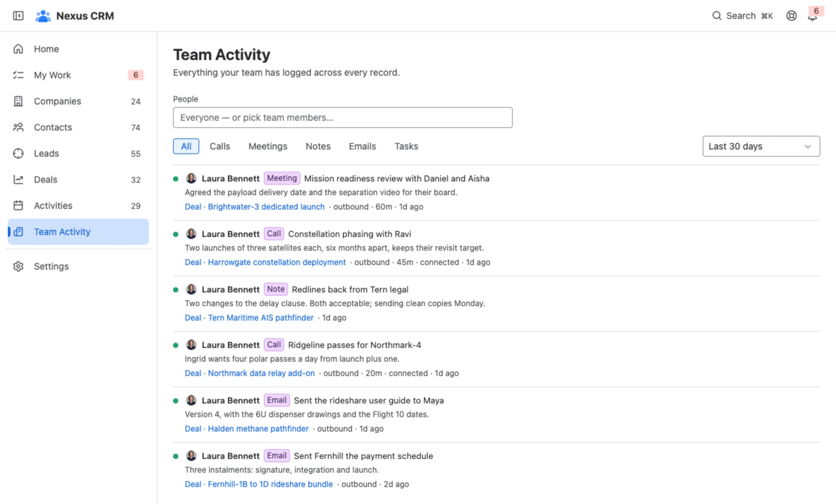Viewport: 836px width, 504px height.
Task: Click Laura Bennett name on Redlines row
Action: pos(230,289)
